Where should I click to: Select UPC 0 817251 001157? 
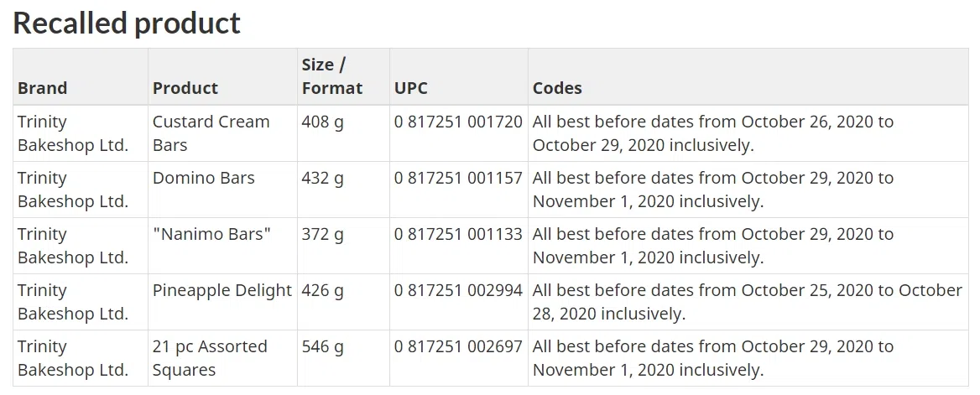coord(458,178)
